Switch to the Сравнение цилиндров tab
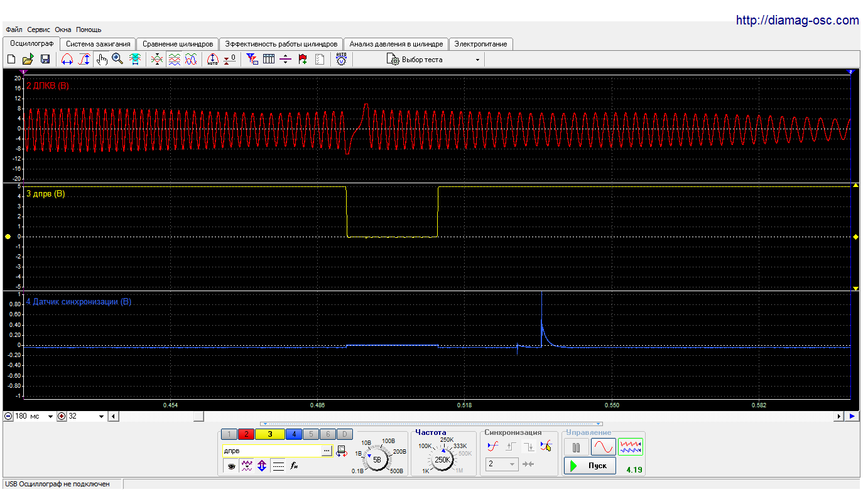The height and width of the screenshot is (492, 868). click(x=178, y=44)
